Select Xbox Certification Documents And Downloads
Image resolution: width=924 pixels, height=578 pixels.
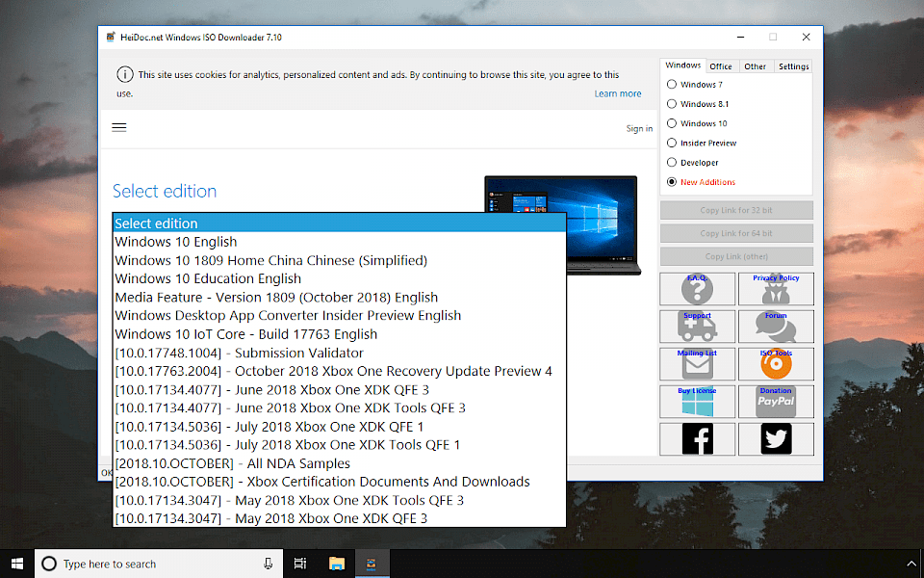coord(340,482)
